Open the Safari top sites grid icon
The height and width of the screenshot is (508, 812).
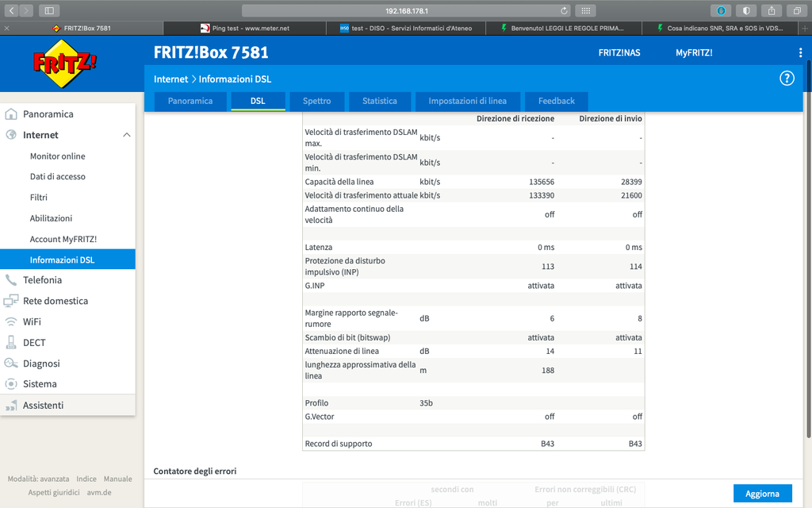pos(586,10)
